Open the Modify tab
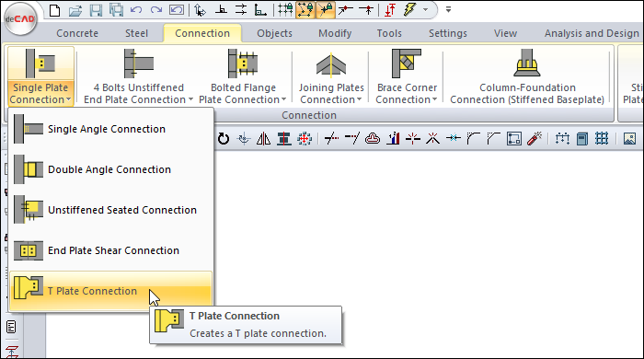644x359 pixels. (x=335, y=33)
